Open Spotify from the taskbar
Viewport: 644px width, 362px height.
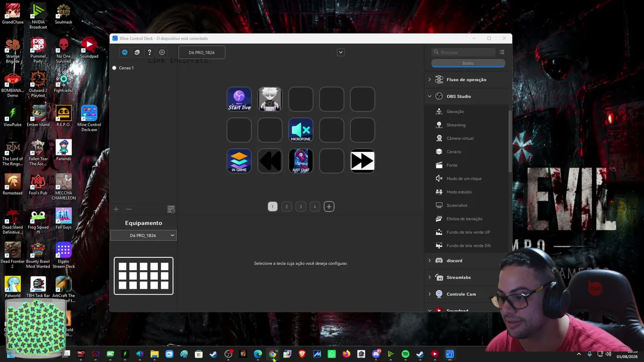[x=406, y=354]
